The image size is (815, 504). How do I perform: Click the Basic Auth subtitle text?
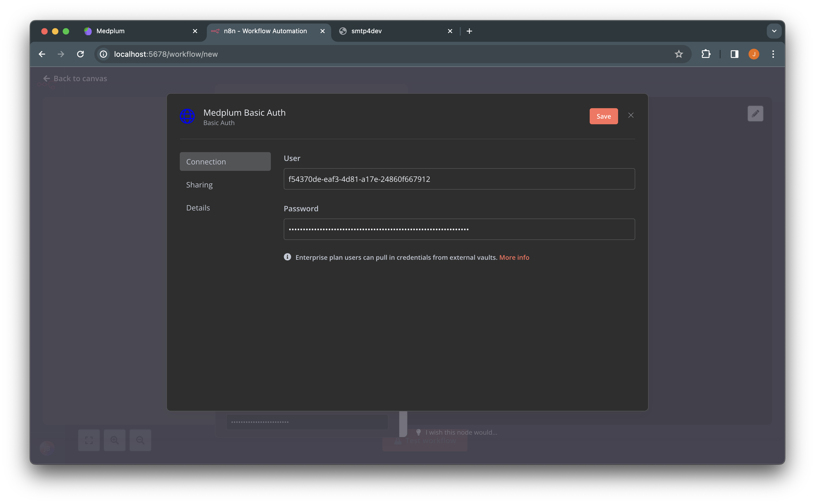219,123
